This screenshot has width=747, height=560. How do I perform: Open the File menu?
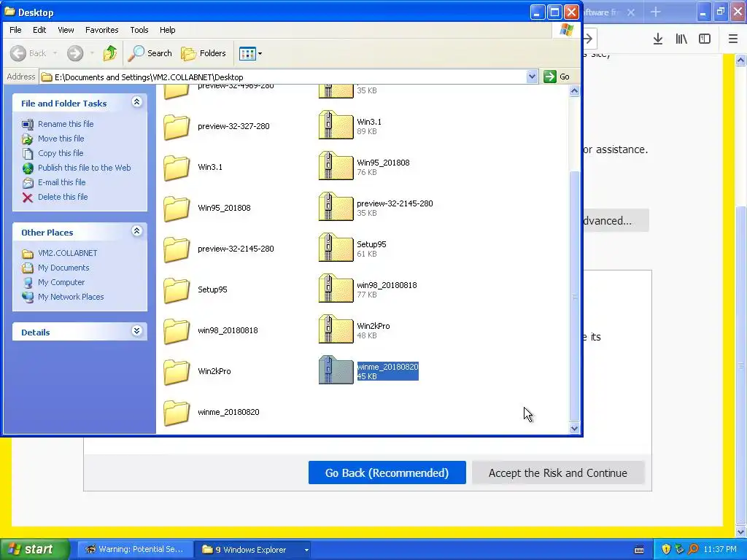click(x=15, y=30)
